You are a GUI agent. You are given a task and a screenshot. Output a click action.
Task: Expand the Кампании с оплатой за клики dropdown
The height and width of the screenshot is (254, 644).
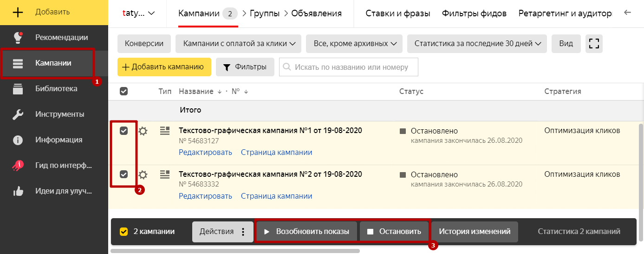coord(239,44)
